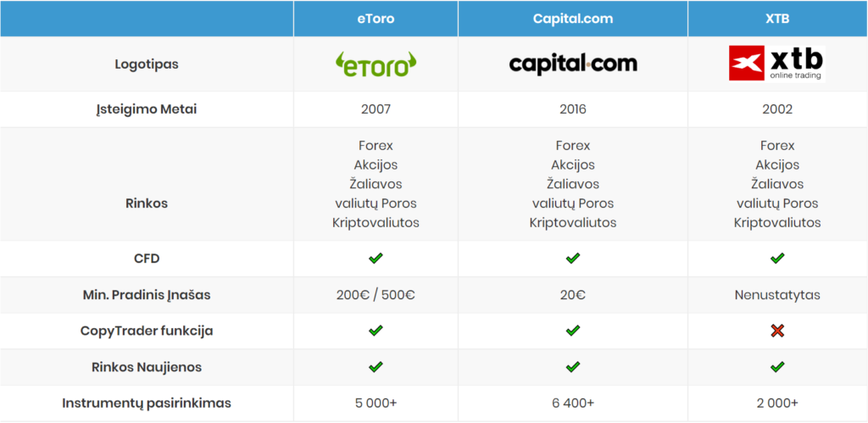
Task: Click eToro's CFD green checkmark
Action: pos(376,258)
